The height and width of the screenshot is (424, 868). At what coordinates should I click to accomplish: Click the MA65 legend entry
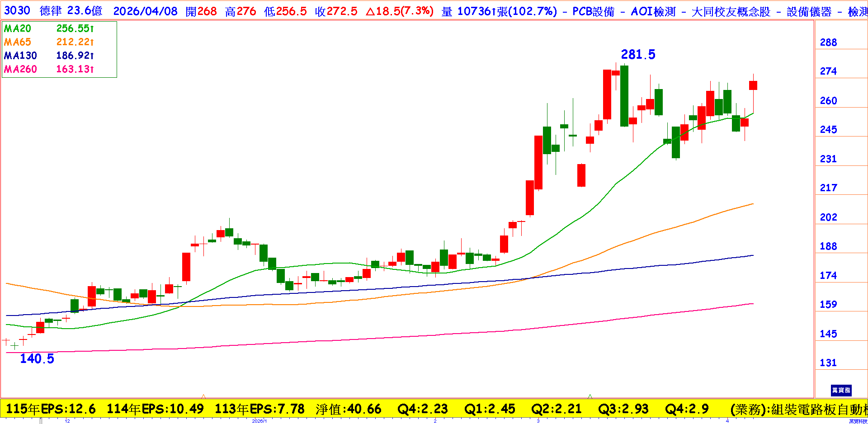tap(18, 42)
